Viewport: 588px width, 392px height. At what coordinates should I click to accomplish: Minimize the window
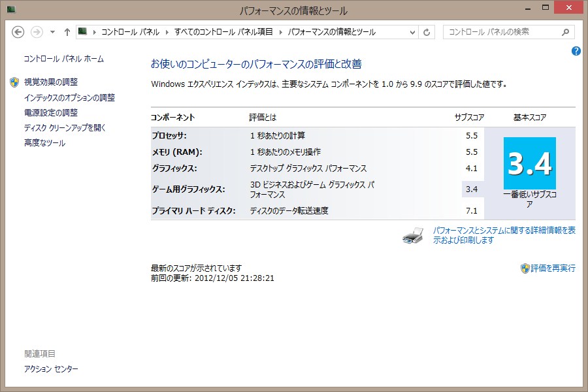pos(528,8)
